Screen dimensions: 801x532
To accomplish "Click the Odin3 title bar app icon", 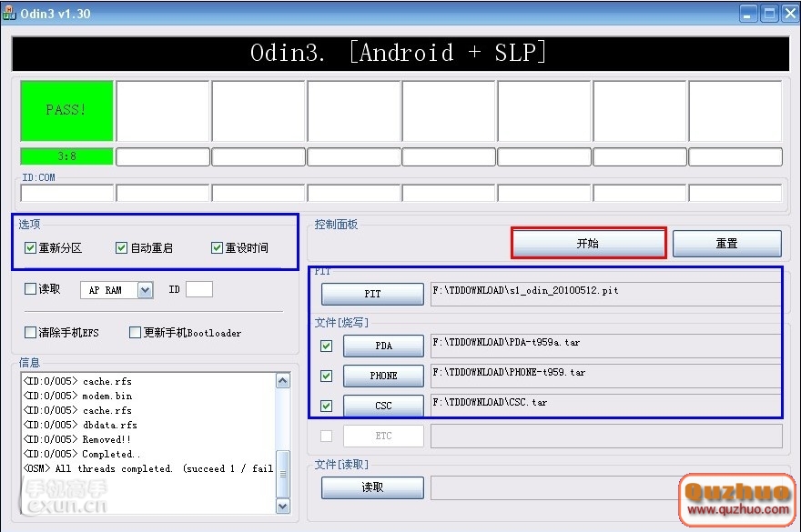I will [9, 14].
